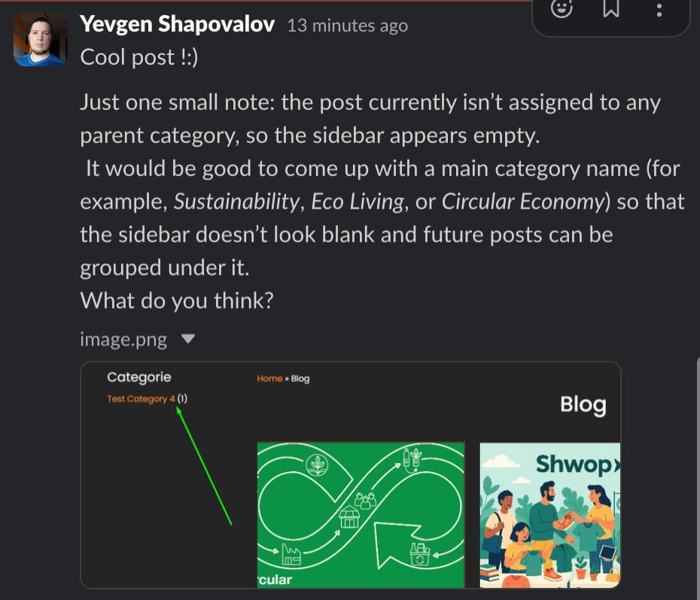Save the message with the bookmark icon
The width and height of the screenshot is (700, 600).
click(x=611, y=10)
